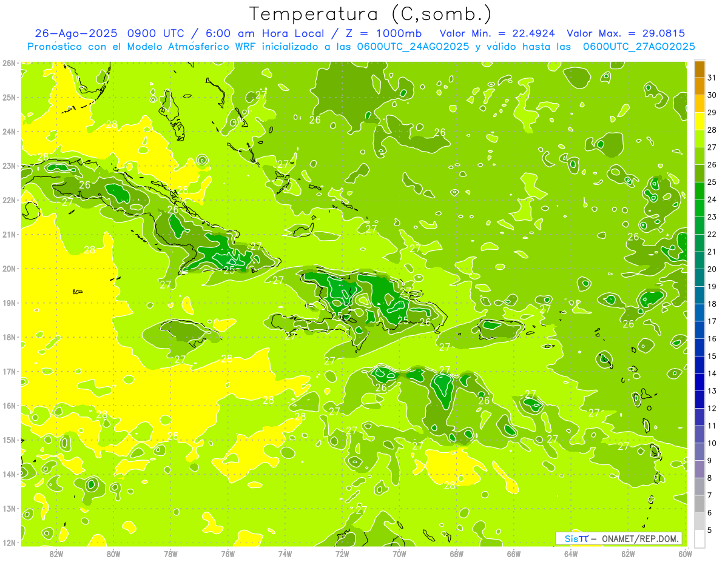Pick the bright green swatch between 24 and 25
This screenshot has width=728, height=562.
pos(699,191)
